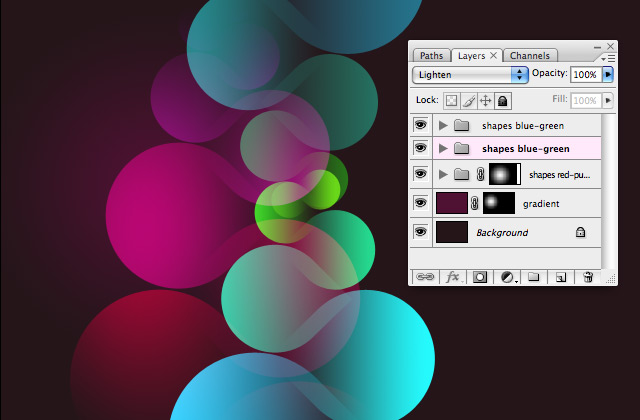This screenshot has height=420, width=640.
Task: Close the Layers tab with its X
Action: click(493, 55)
